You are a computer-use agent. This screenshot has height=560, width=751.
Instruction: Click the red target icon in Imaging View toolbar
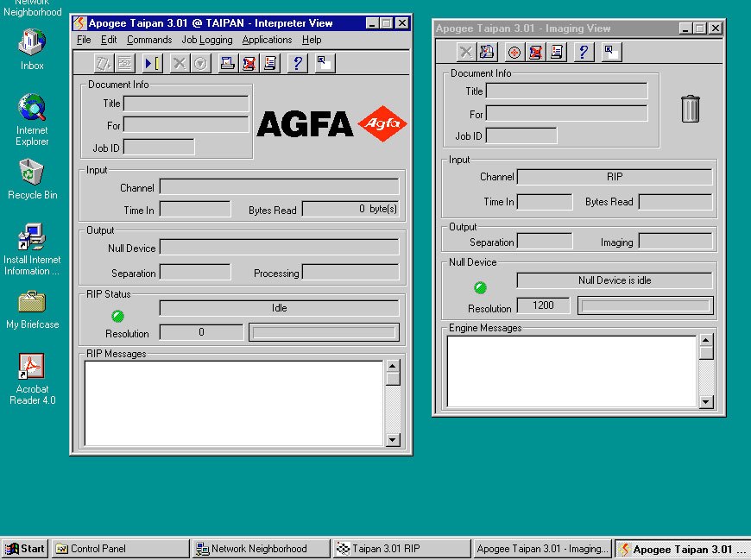pyautogui.click(x=514, y=52)
